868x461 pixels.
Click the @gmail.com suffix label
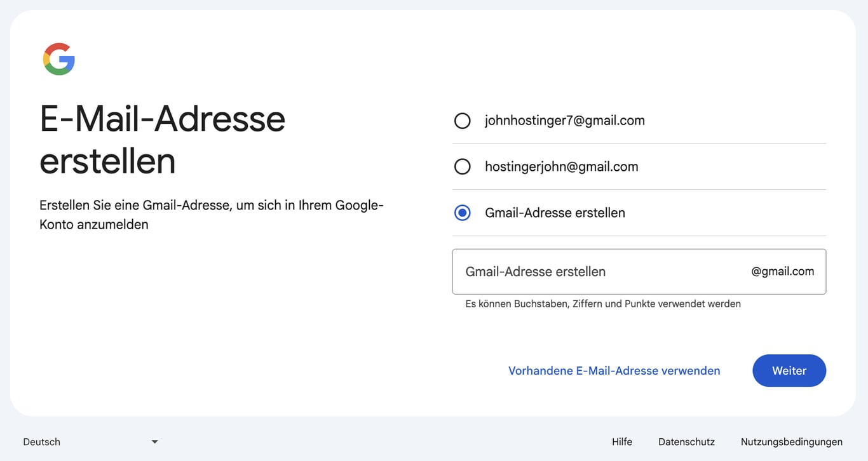click(x=783, y=271)
